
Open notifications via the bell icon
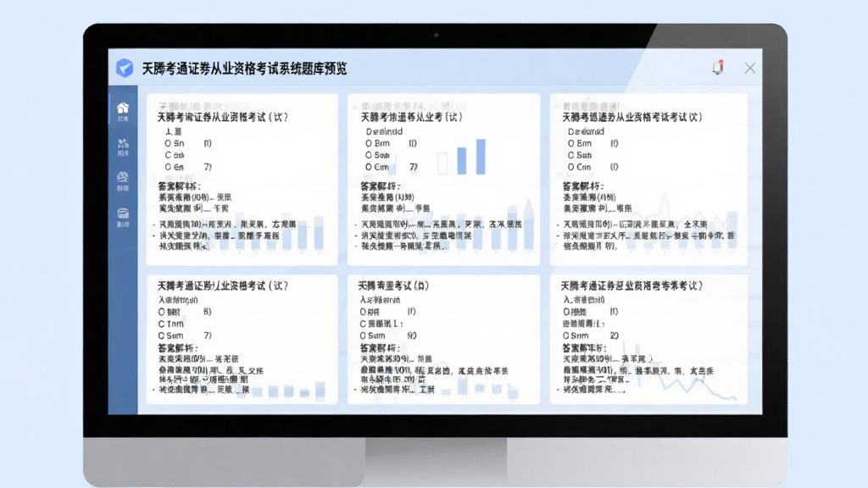pyautogui.click(x=718, y=68)
